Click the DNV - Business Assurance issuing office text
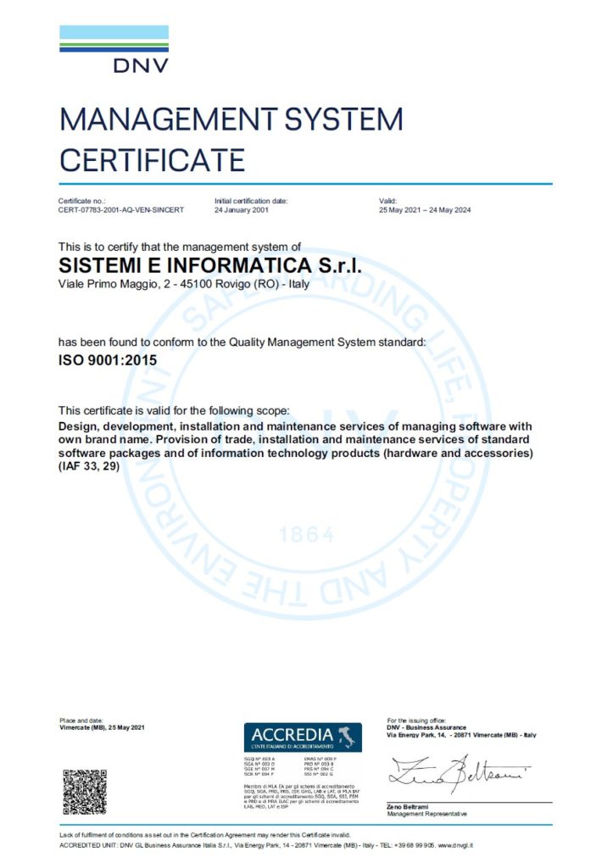The image size is (613, 868). click(x=426, y=727)
